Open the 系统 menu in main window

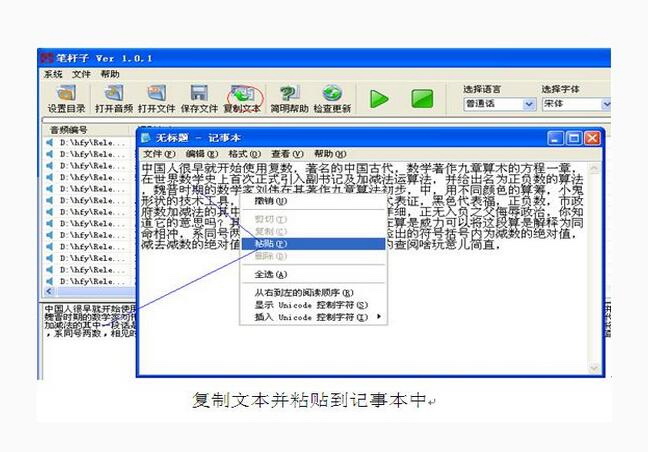click(x=53, y=74)
